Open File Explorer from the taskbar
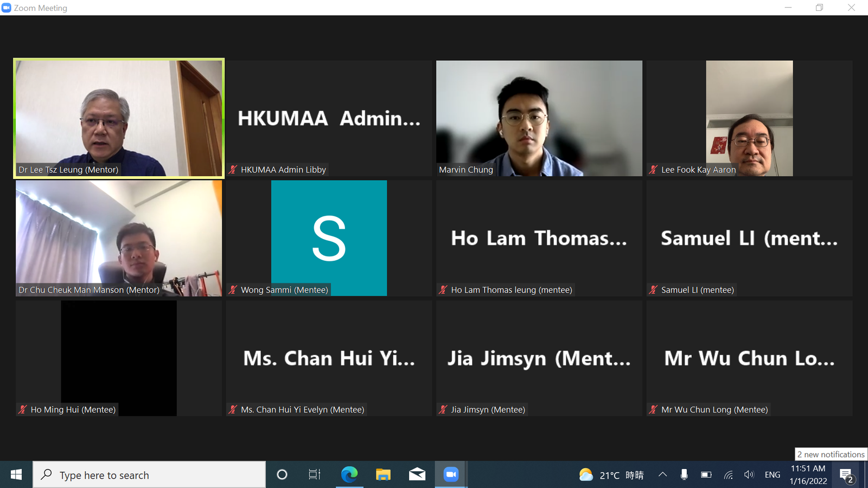868x488 pixels. coord(383,475)
